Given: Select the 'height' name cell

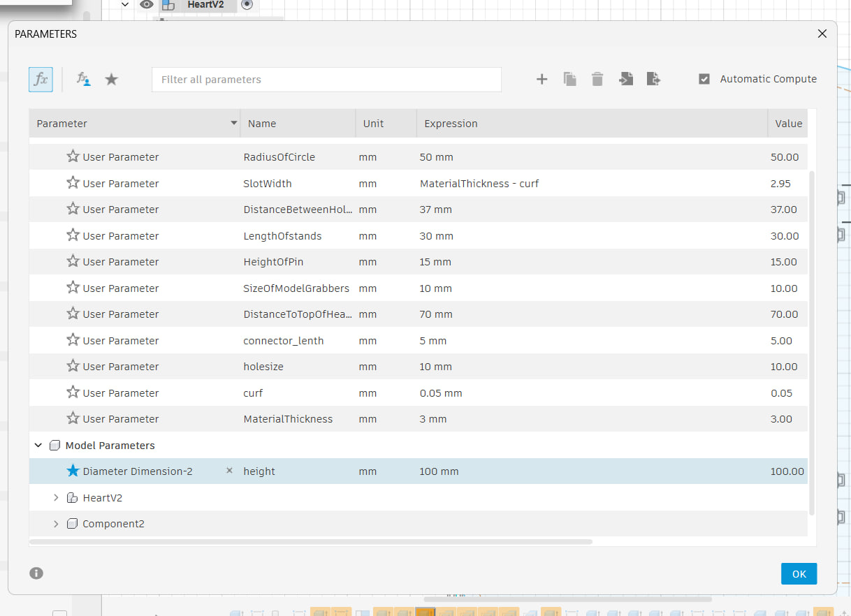Looking at the screenshot, I should pos(259,471).
